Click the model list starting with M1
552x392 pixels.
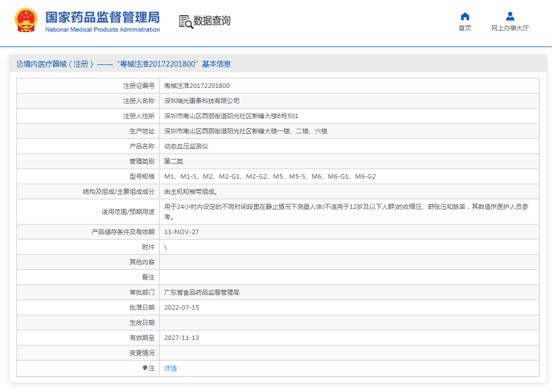point(270,176)
